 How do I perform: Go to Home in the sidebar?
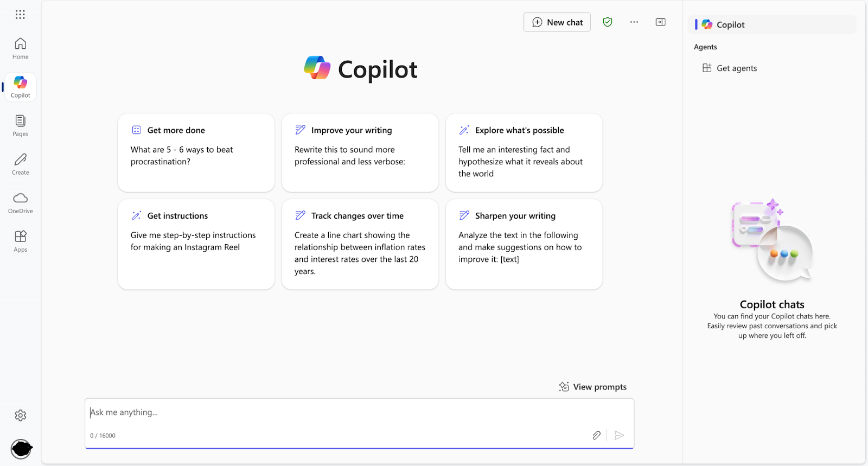[20, 48]
